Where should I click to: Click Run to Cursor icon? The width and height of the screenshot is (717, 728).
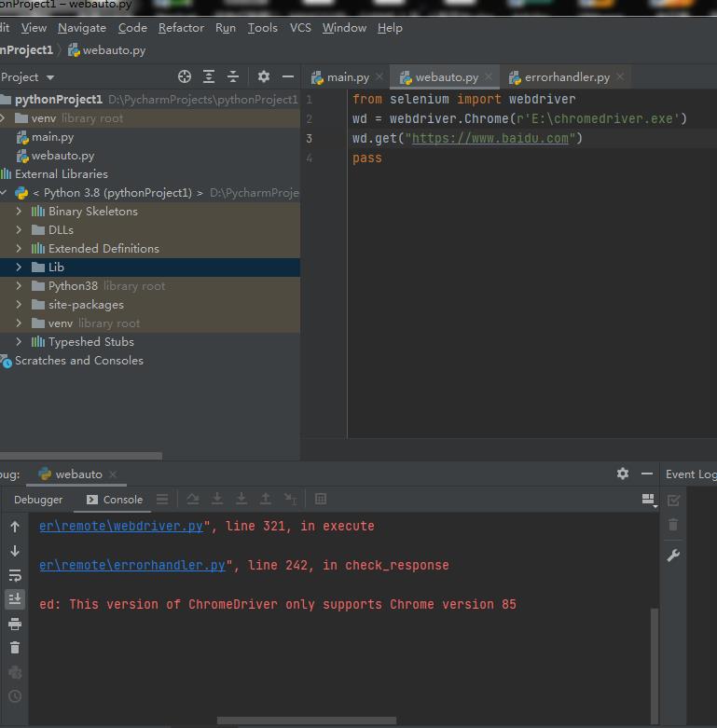click(290, 499)
